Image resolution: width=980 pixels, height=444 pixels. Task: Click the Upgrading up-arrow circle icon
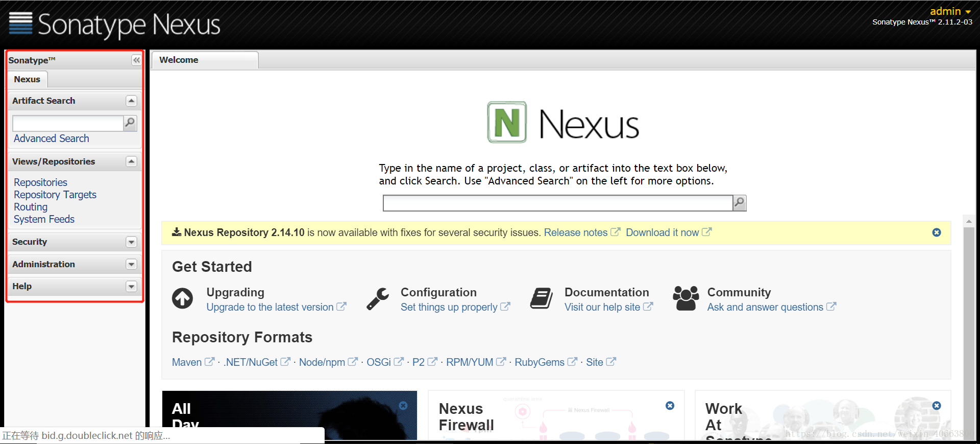tap(182, 298)
